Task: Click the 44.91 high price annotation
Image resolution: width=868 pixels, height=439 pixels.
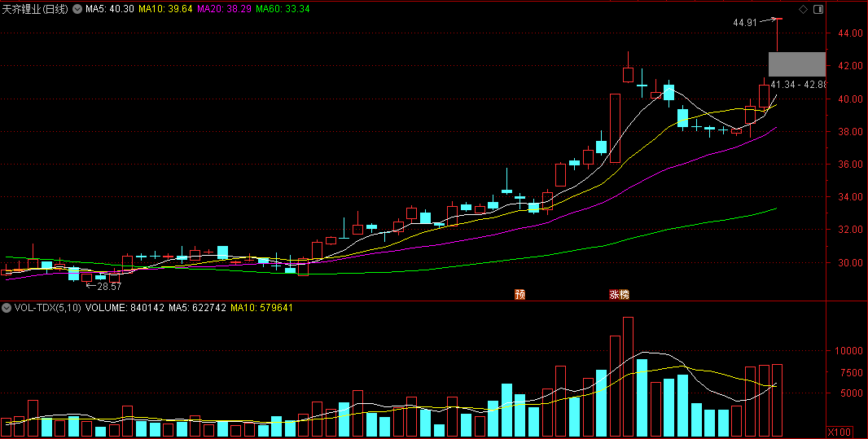Action: coord(744,23)
